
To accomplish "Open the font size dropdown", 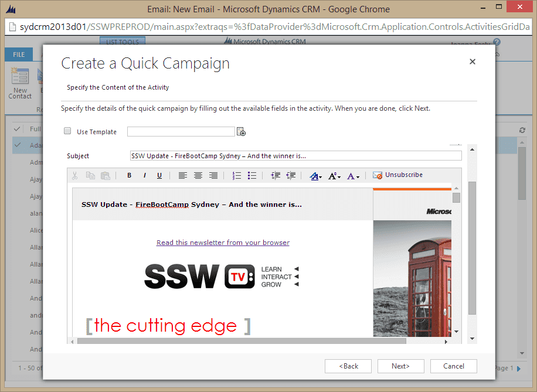I will [335, 176].
